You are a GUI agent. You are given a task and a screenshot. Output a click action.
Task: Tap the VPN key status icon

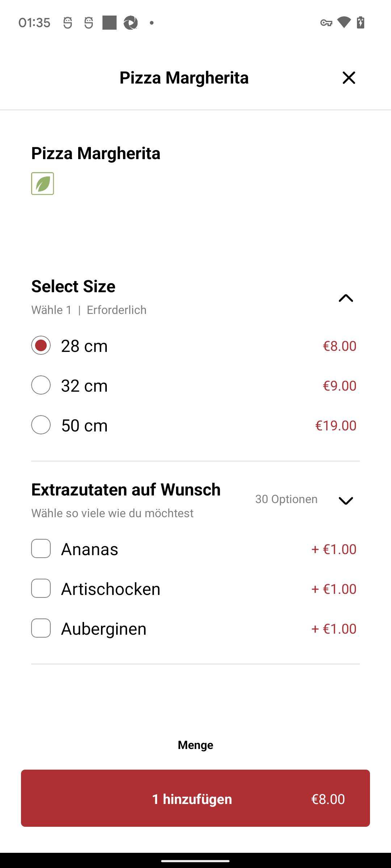click(326, 23)
